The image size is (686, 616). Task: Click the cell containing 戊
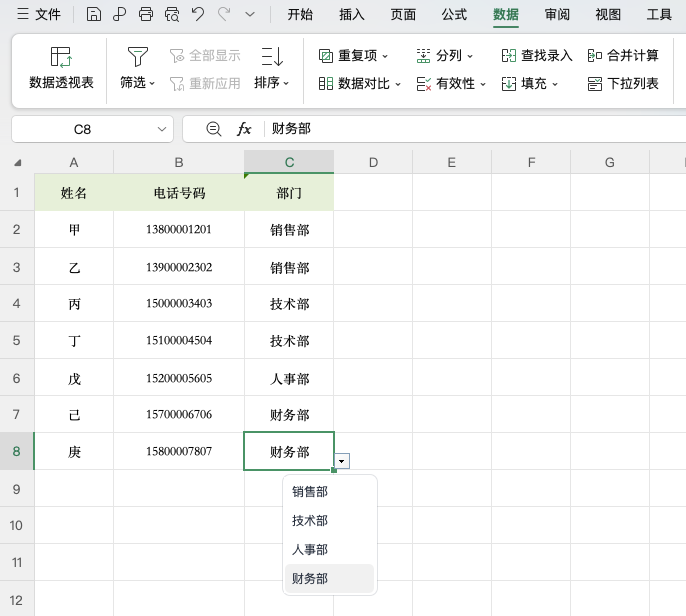(74, 378)
